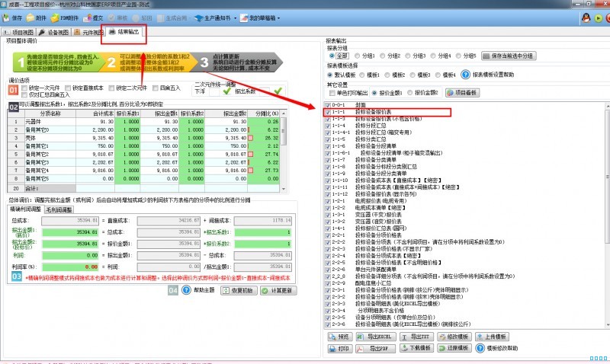Image resolution: width=610 pixels, height=364 pixels.
Task: Click the 打印 print button
Action: [339, 349]
